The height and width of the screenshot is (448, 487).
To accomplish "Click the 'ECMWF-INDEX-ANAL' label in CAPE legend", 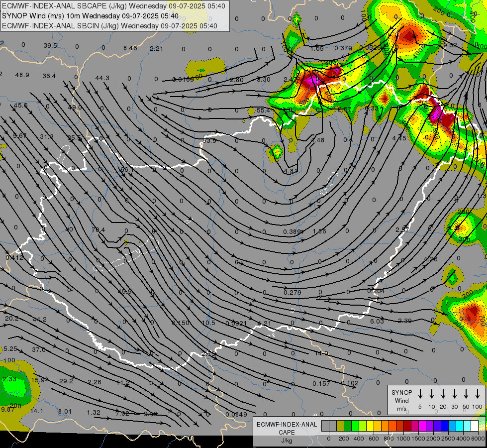I will (x=287, y=425).
